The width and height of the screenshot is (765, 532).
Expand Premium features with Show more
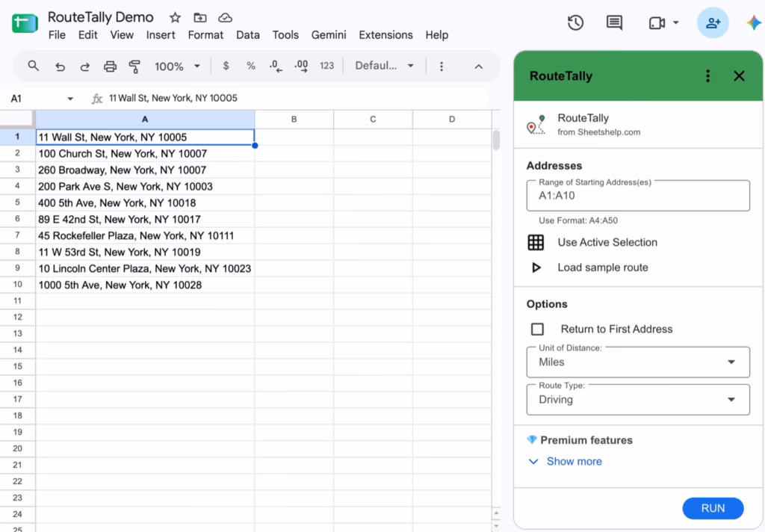tap(566, 462)
